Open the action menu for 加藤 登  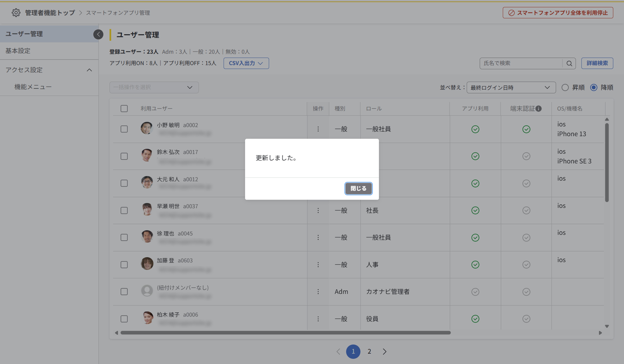click(318, 265)
